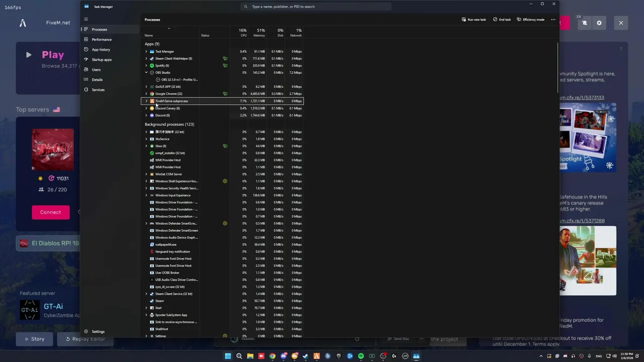The width and height of the screenshot is (644, 362).
Task: Click efficiency leaf icon on Google Chrome row
Action: 225,94
